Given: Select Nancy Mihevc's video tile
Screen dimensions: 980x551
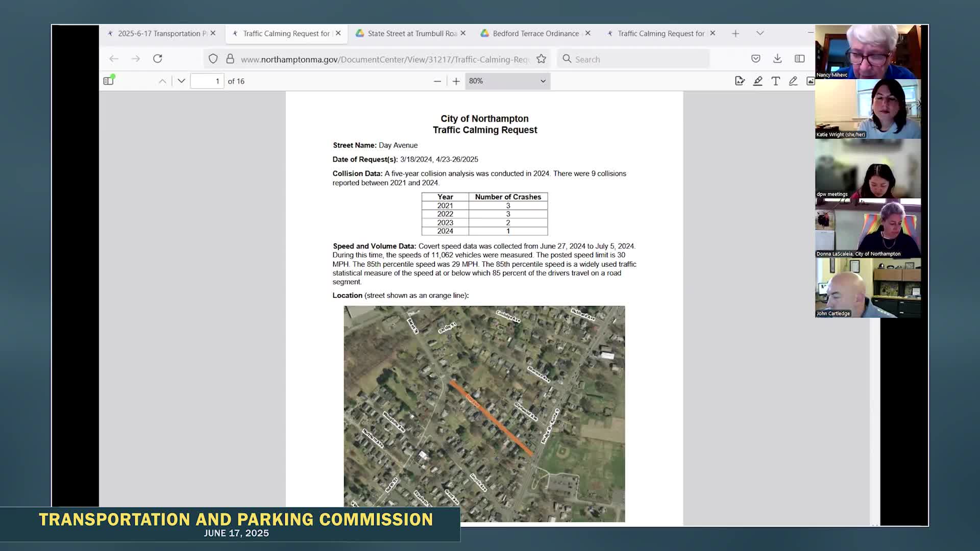Looking at the screenshot, I should click(868, 52).
